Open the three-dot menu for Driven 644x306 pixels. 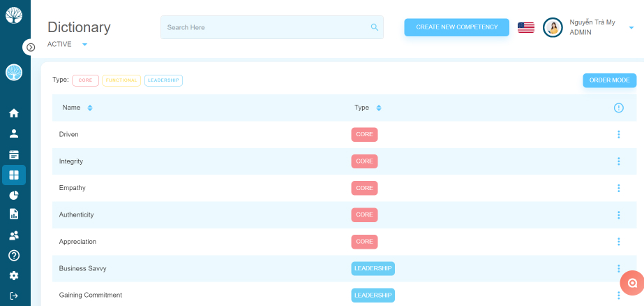click(x=619, y=135)
